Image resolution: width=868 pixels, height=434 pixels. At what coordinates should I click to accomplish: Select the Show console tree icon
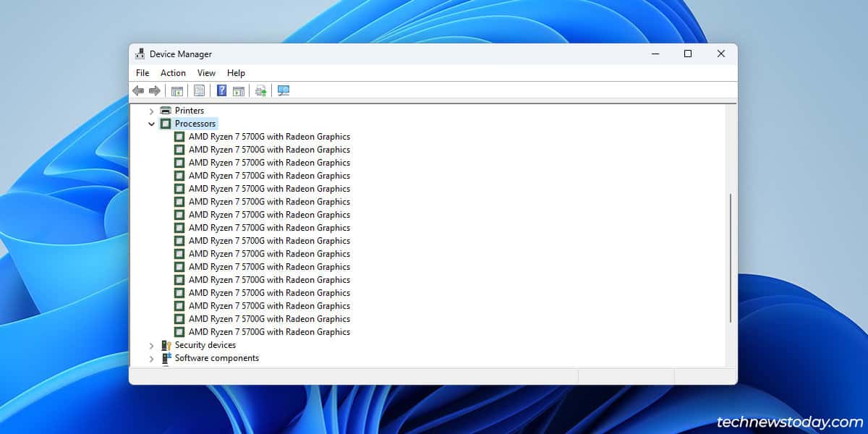(176, 90)
